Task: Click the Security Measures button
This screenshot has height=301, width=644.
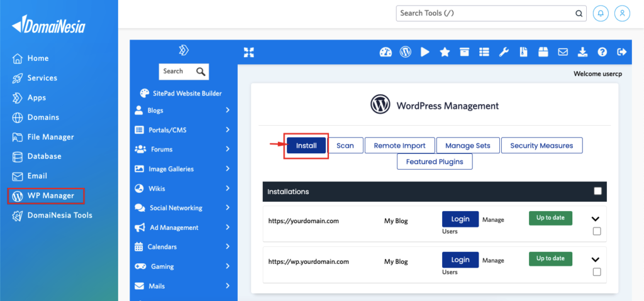Action: click(541, 145)
